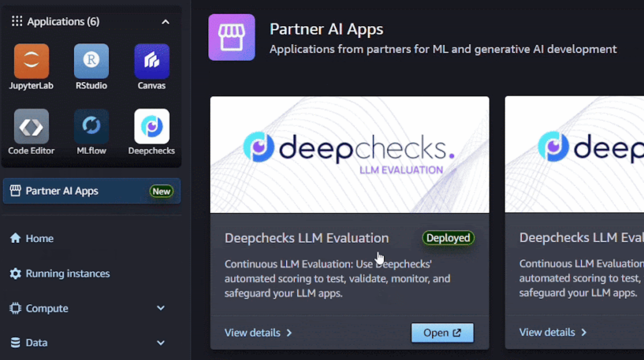Open the MLflow application icon
The height and width of the screenshot is (360, 644).
point(91,126)
